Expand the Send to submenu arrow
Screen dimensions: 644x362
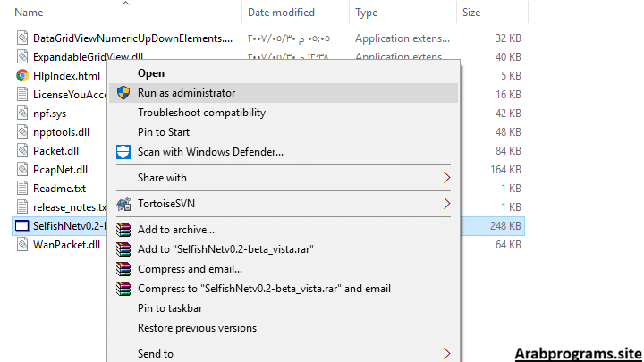click(447, 353)
